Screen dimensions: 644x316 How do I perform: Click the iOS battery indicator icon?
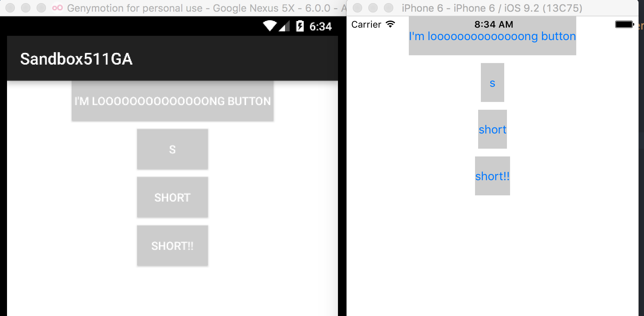pyautogui.click(x=625, y=25)
